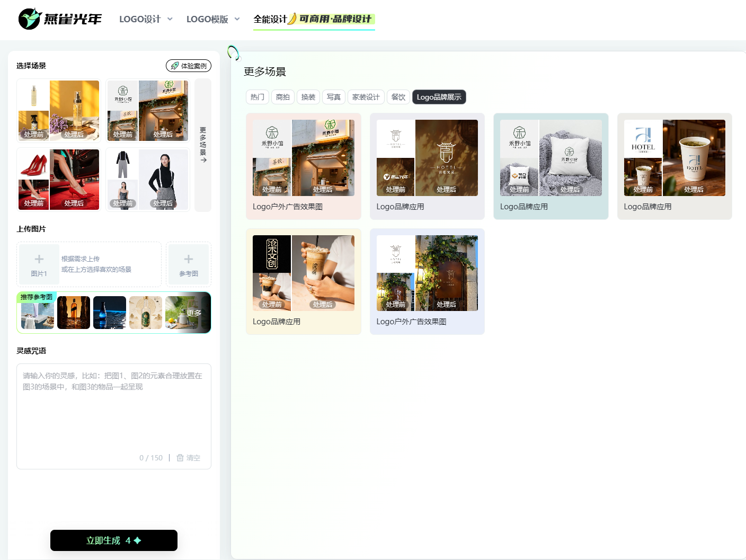Expand 更多场景 side arrow panel
746x560 pixels.
[203, 145]
